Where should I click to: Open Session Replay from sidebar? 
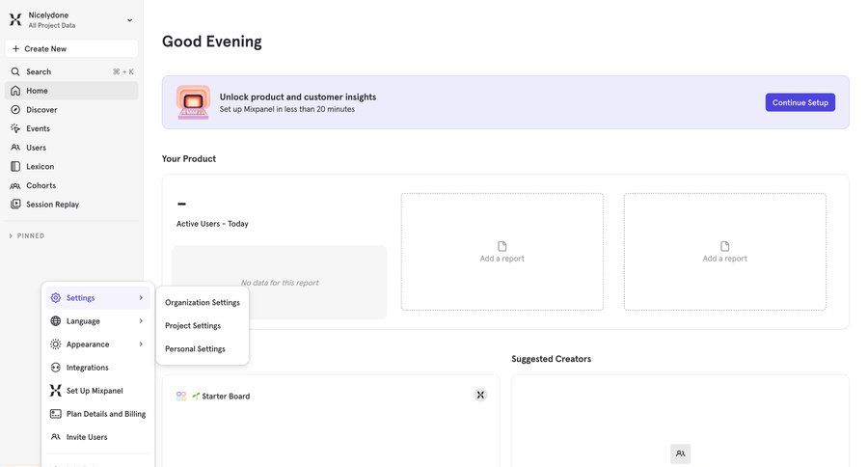[71, 205]
